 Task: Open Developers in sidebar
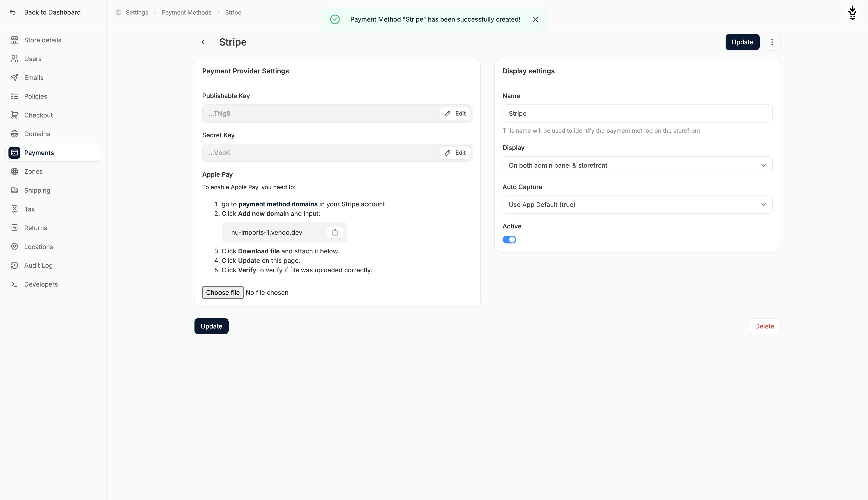53,284
